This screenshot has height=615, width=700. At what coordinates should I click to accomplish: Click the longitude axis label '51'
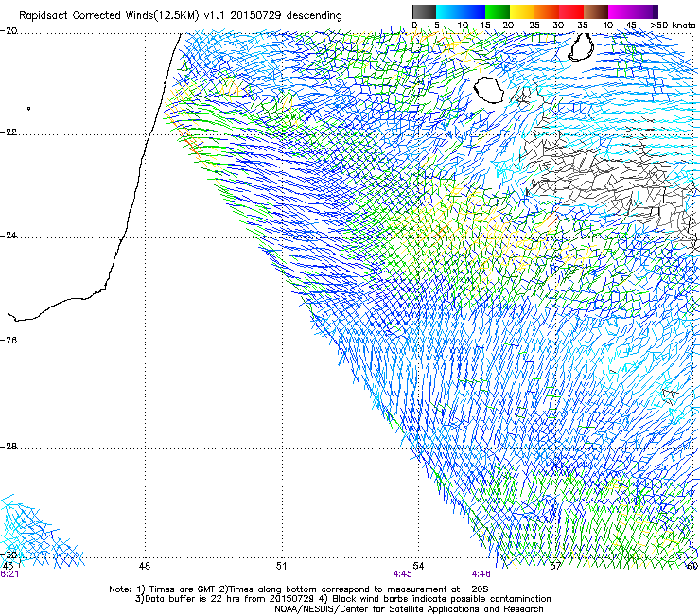pyautogui.click(x=281, y=566)
